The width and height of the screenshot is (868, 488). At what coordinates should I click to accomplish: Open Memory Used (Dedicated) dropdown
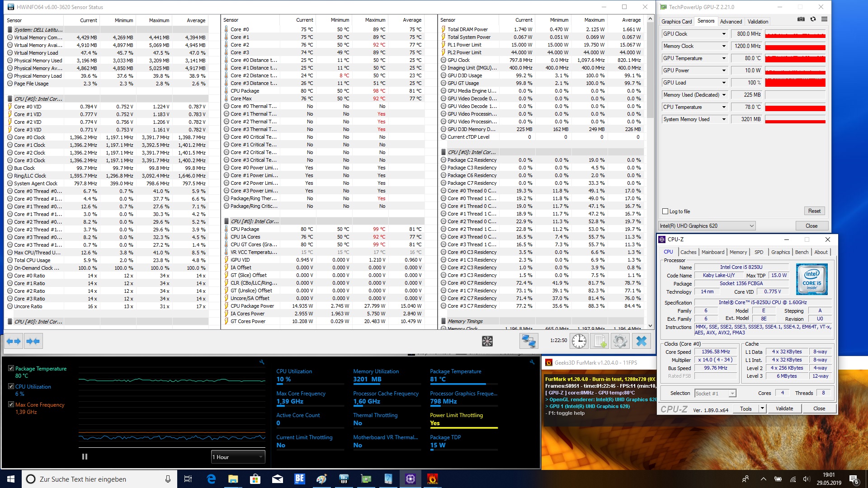tap(724, 95)
